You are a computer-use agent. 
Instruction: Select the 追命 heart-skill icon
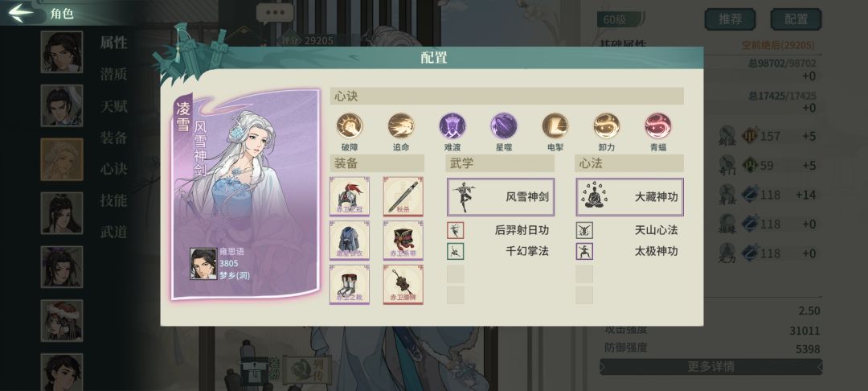(401, 126)
